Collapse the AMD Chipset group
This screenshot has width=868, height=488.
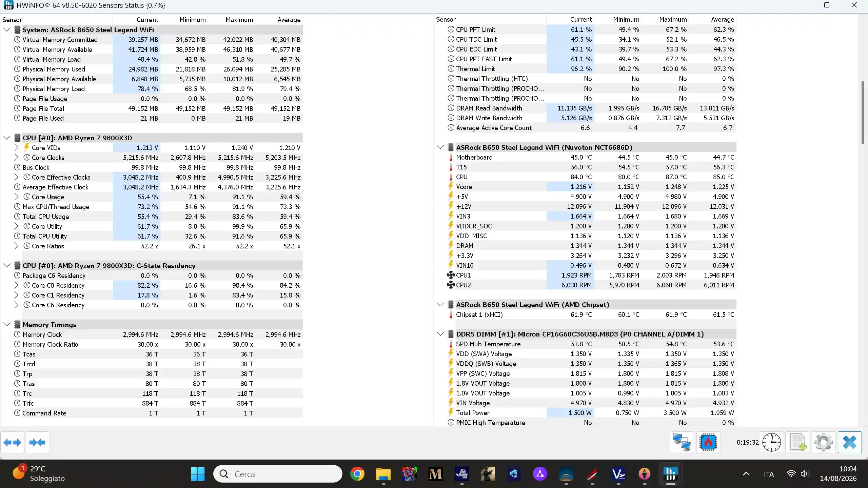440,305
